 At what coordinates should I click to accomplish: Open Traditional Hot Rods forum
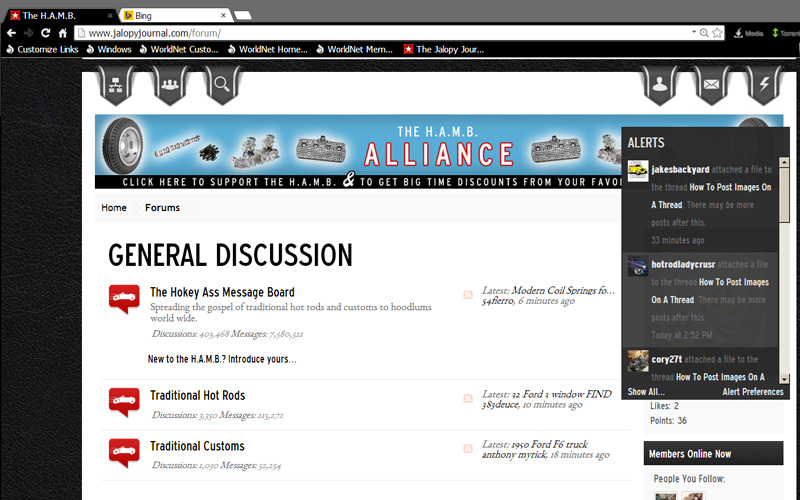pyautogui.click(x=197, y=395)
